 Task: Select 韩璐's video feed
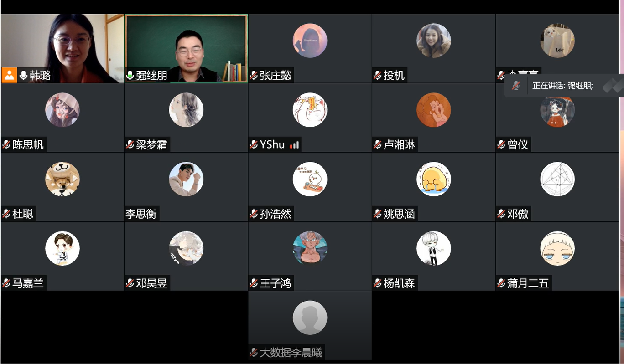point(62,48)
